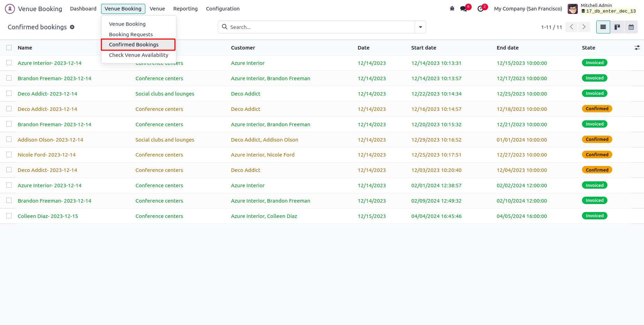The image size is (644, 325).
Task: Open the activities clock icon
Action: [481, 9]
